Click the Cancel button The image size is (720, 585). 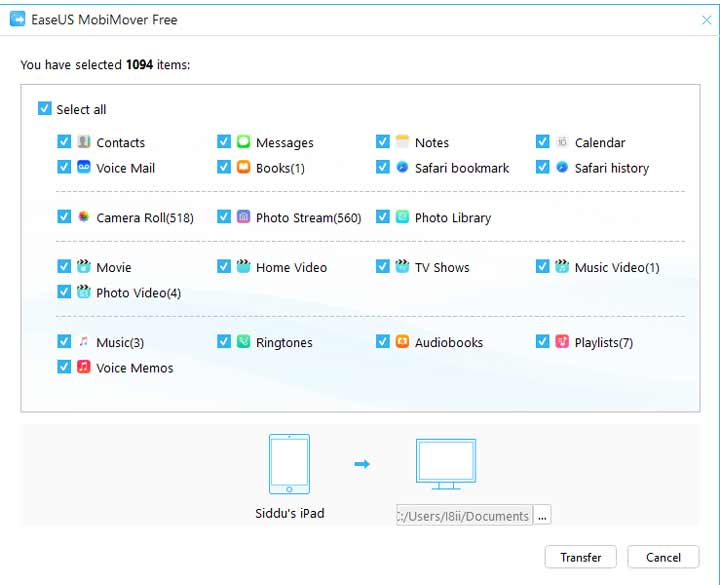click(x=663, y=557)
